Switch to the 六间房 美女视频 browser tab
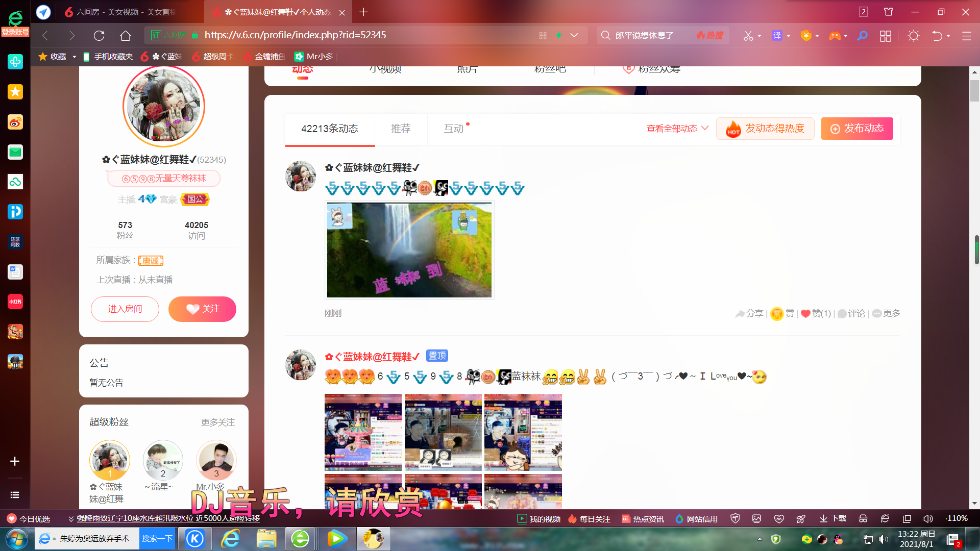 tap(120, 12)
